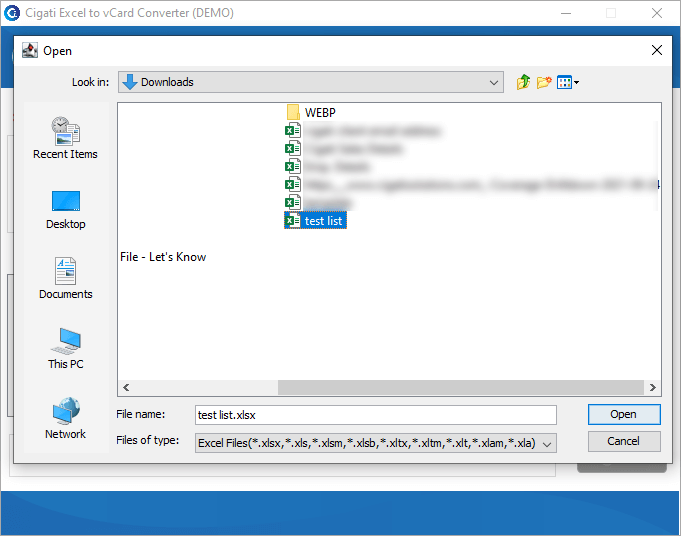Go to Desktop location

[x=66, y=210]
